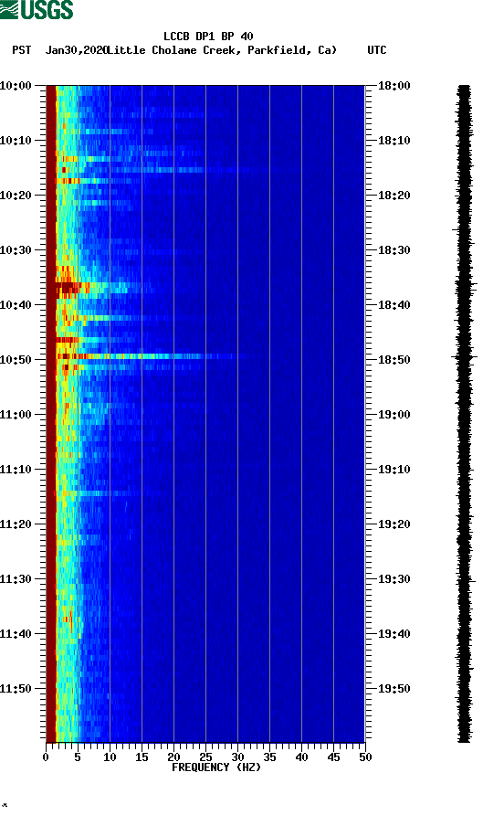
Task: Click the 19:20 UTC time label
Action: point(394,524)
